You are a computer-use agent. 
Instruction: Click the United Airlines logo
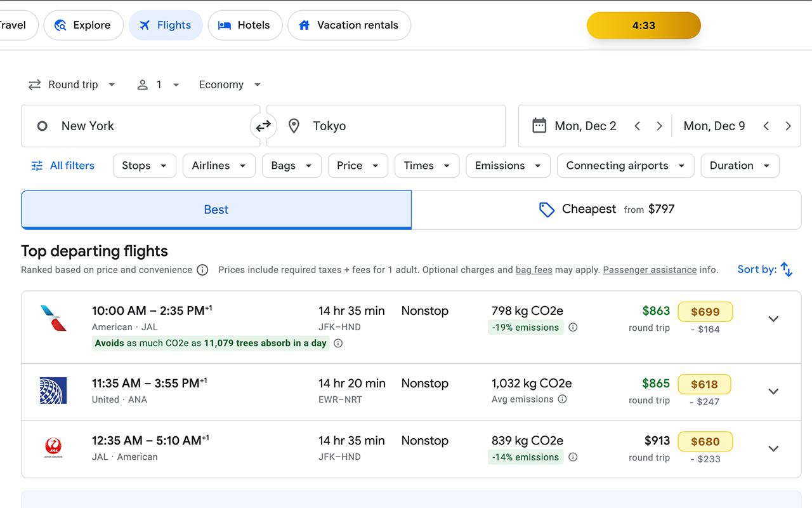pos(53,391)
